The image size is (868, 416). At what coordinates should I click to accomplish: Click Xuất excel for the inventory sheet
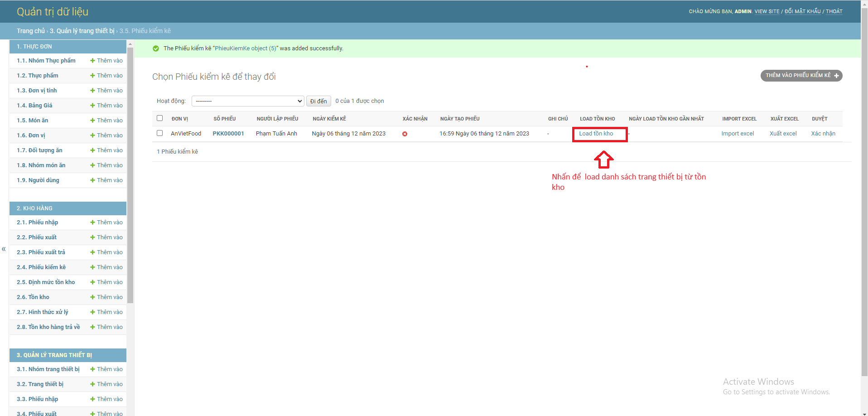(x=783, y=133)
